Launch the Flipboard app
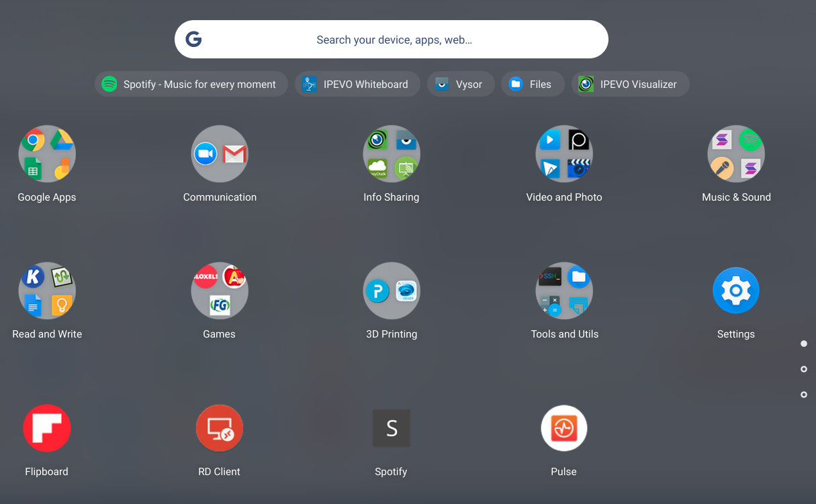Image resolution: width=816 pixels, height=504 pixels. 47,428
